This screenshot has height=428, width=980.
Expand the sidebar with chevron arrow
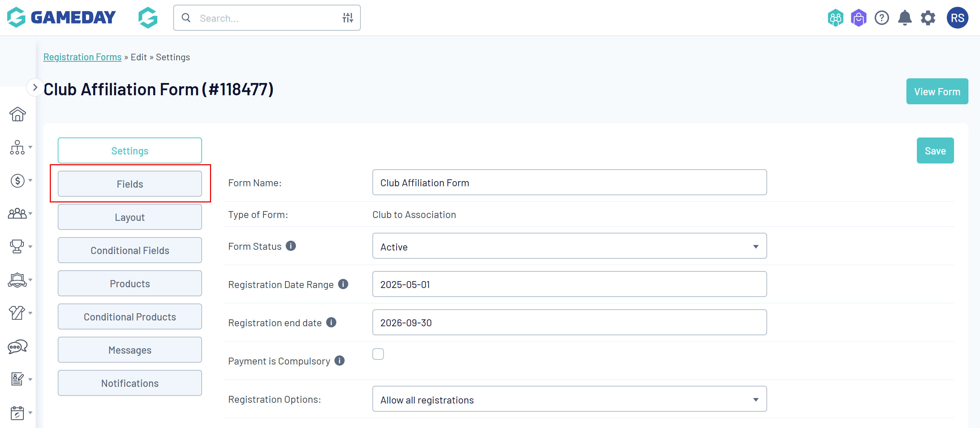(x=35, y=87)
